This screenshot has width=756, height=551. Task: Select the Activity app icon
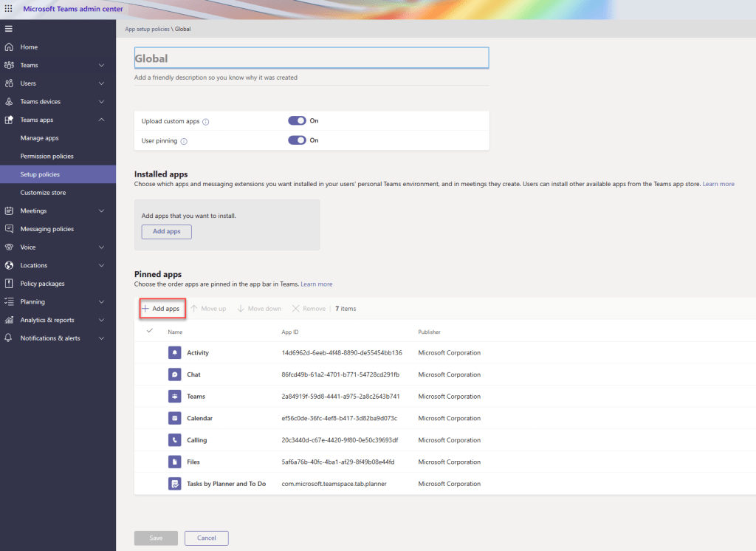173,352
